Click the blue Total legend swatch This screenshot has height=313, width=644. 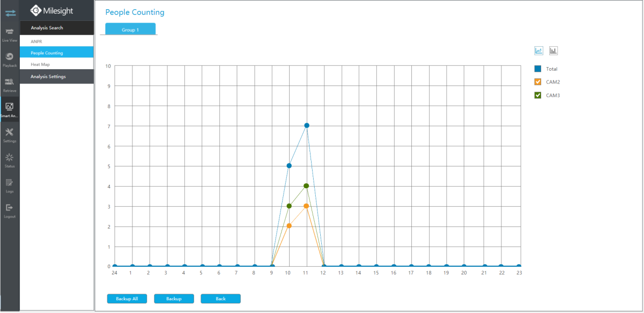point(538,69)
